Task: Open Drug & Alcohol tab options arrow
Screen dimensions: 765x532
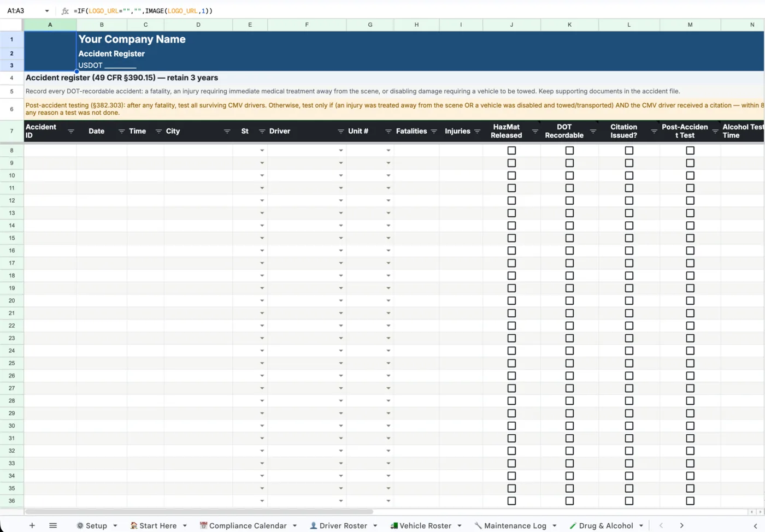Action: (641, 525)
